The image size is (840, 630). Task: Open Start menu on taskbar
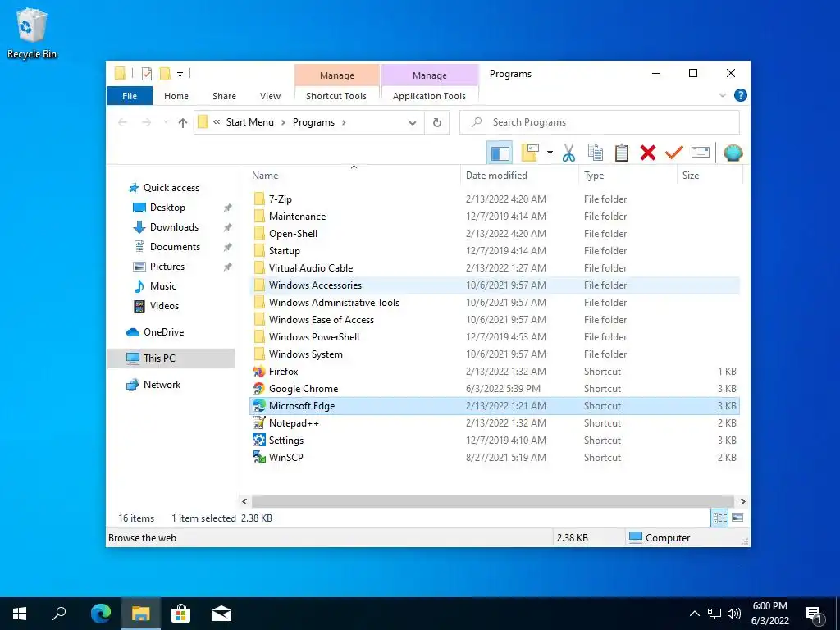click(x=20, y=614)
